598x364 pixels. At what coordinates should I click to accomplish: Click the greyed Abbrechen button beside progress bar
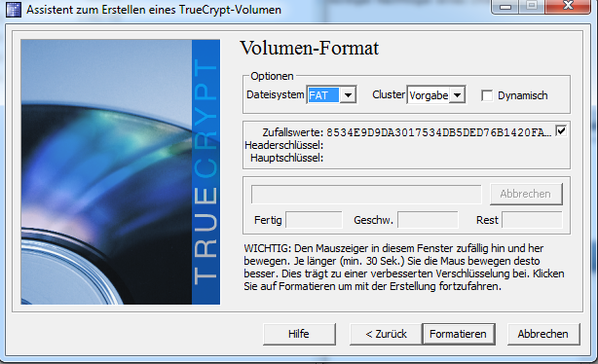(x=526, y=194)
